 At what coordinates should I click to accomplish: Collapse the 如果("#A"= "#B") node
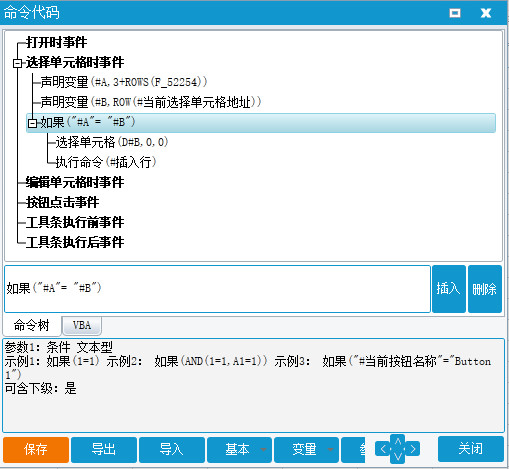point(32,123)
